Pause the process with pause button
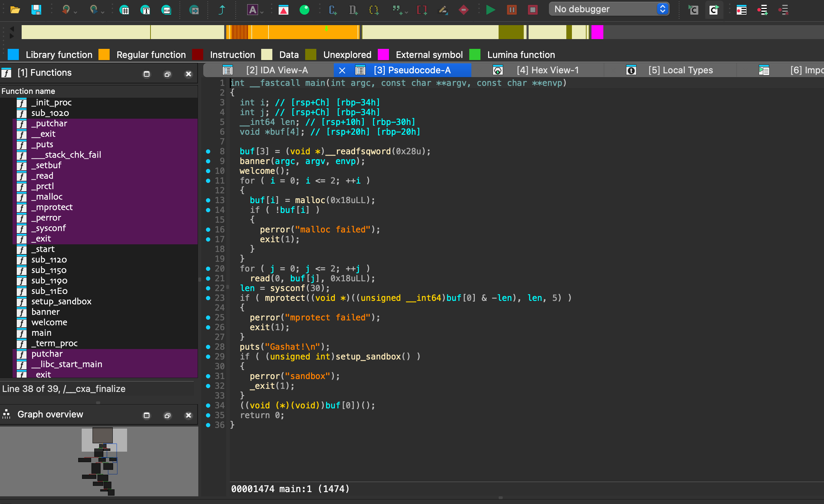The image size is (824, 504). tap(512, 9)
